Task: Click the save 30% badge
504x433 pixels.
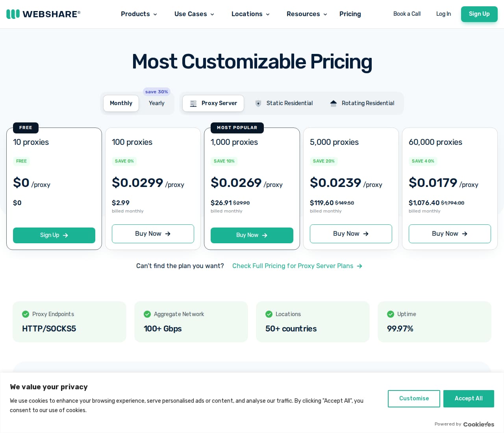Action: coord(157,92)
